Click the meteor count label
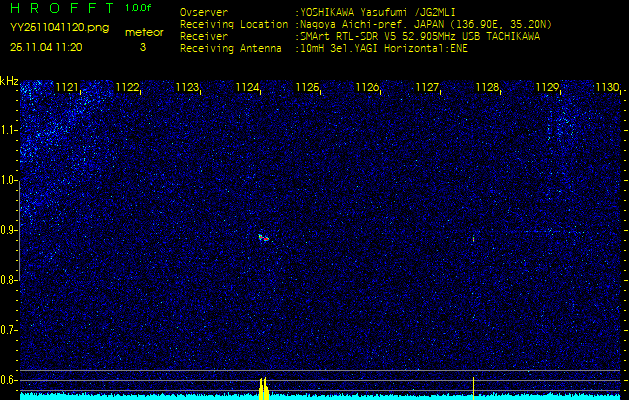This screenshot has height=400, width=629. [143, 32]
